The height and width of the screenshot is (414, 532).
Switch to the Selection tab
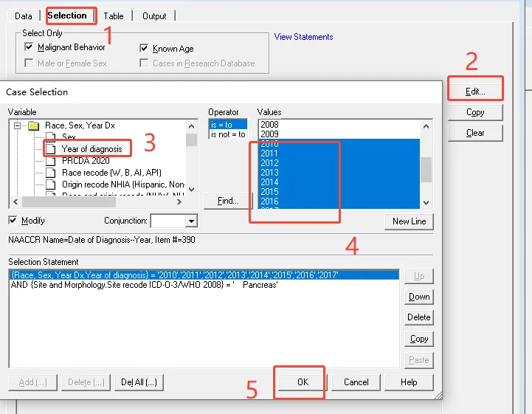pos(67,15)
